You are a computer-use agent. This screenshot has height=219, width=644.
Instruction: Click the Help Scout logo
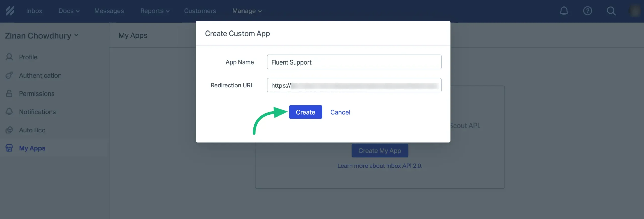point(10,11)
